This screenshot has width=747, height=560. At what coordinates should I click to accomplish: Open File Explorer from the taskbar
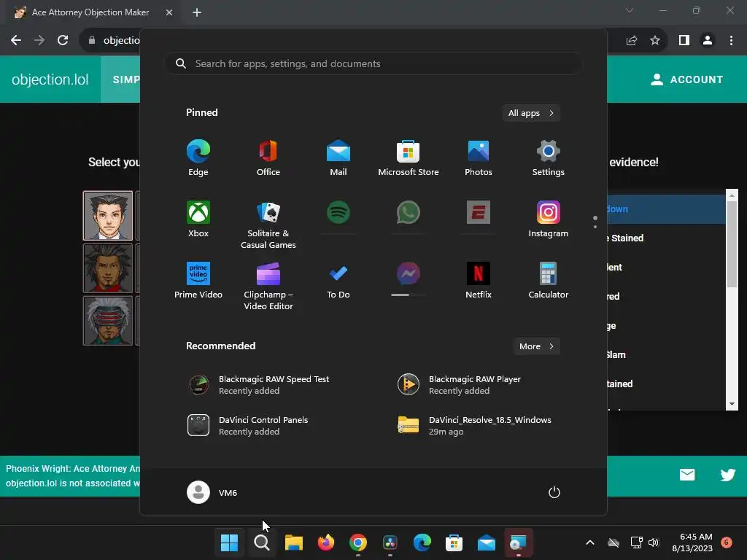click(294, 542)
